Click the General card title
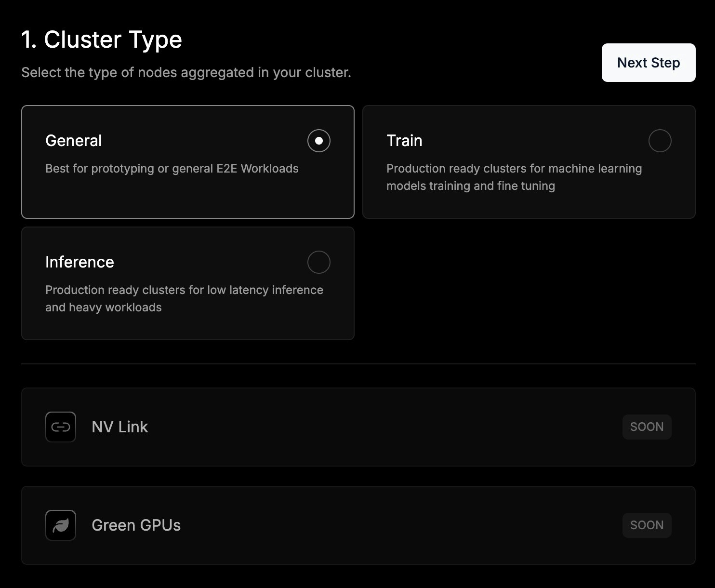Image resolution: width=715 pixels, height=588 pixels. [74, 141]
